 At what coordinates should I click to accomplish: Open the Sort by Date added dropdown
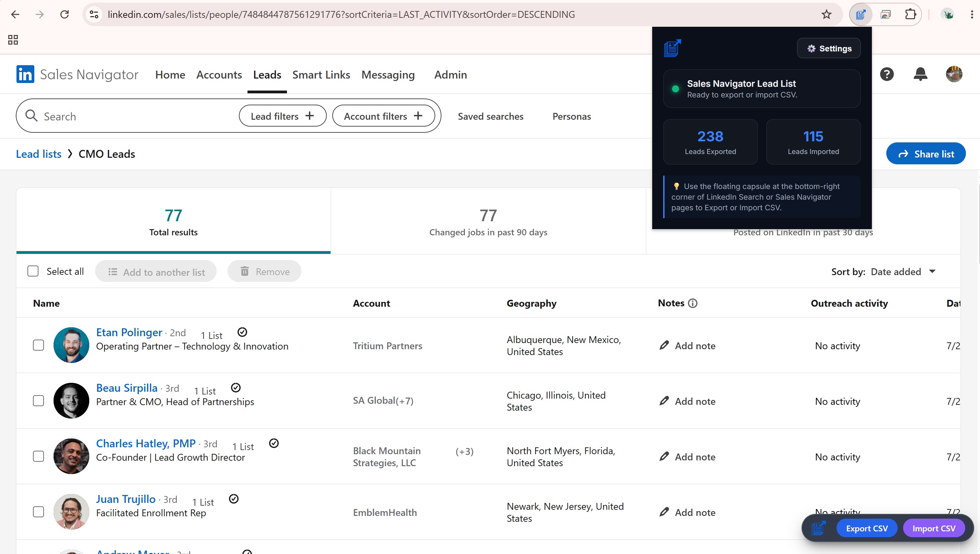pyautogui.click(x=903, y=272)
